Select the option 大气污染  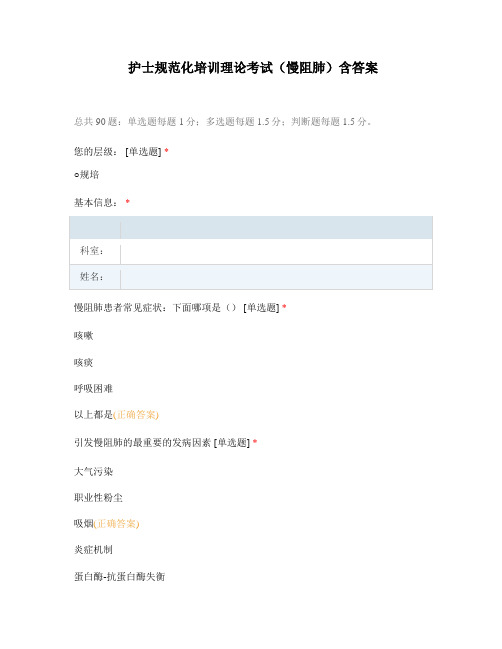click(94, 471)
